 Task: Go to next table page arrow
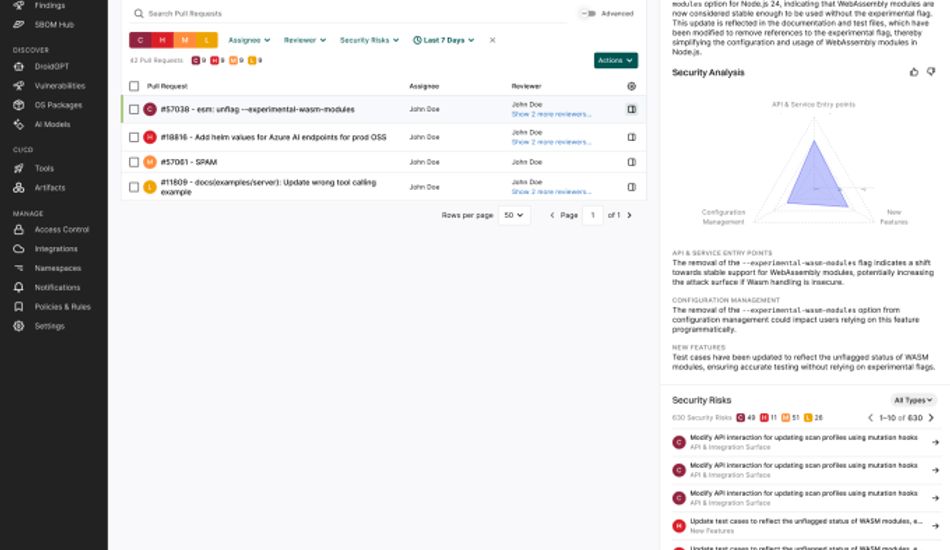pos(629,215)
